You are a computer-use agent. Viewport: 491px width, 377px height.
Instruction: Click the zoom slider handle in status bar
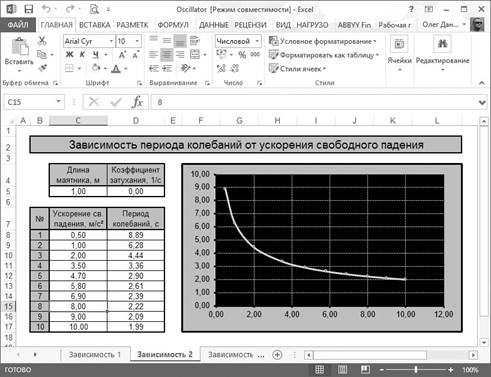click(x=416, y=369)
